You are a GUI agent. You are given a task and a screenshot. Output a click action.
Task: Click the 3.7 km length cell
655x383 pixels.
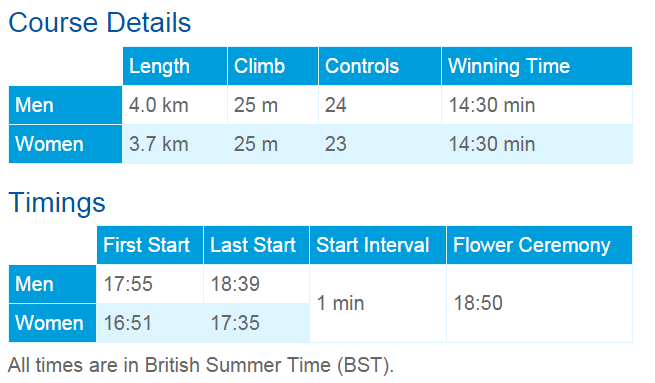point(175,144)
